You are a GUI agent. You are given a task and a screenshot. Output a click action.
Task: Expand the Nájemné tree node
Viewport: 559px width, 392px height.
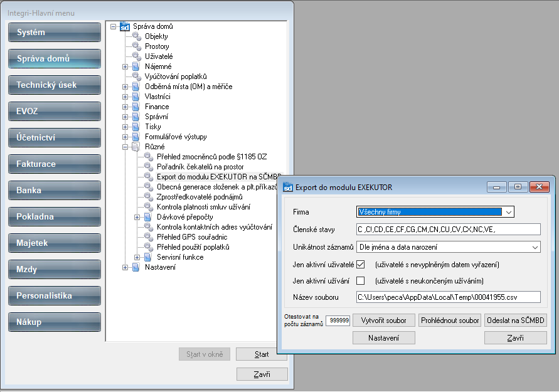pyautogui.click(x=125, y=66)
